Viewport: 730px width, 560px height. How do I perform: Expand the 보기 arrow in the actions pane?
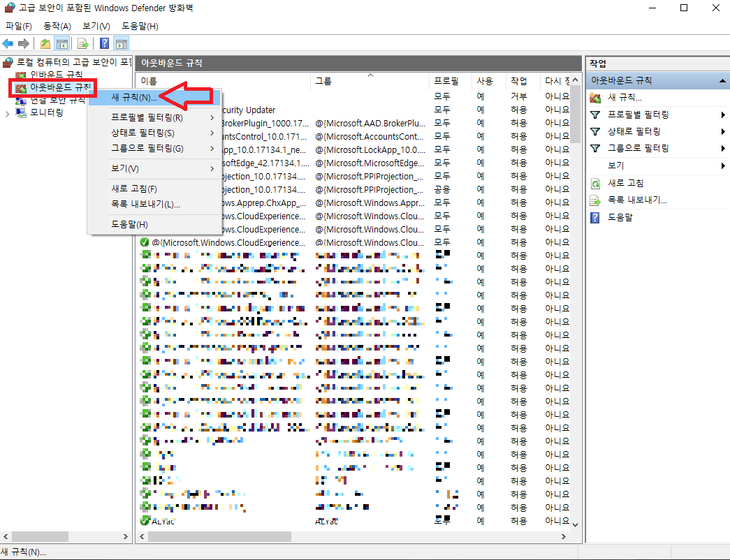(x=723, y=165)
